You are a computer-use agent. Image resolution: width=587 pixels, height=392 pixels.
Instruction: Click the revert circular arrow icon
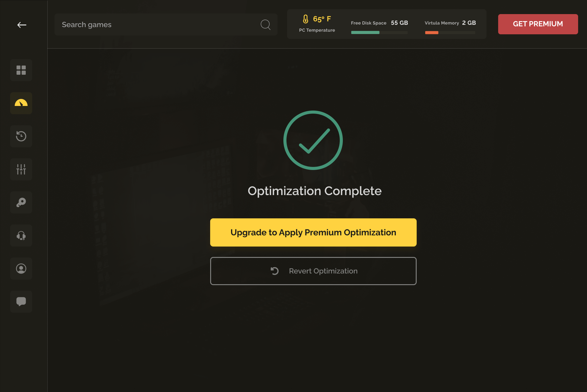(x=274, y=271)
